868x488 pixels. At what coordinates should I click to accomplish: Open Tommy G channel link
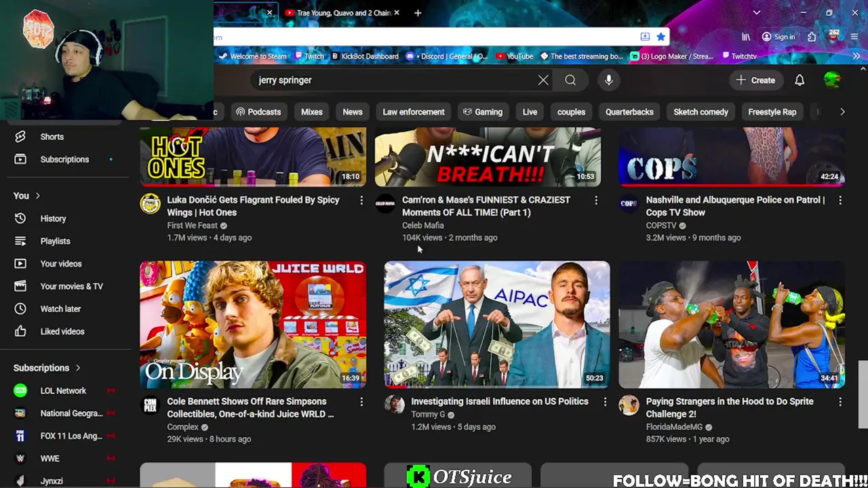coord(428,414)
